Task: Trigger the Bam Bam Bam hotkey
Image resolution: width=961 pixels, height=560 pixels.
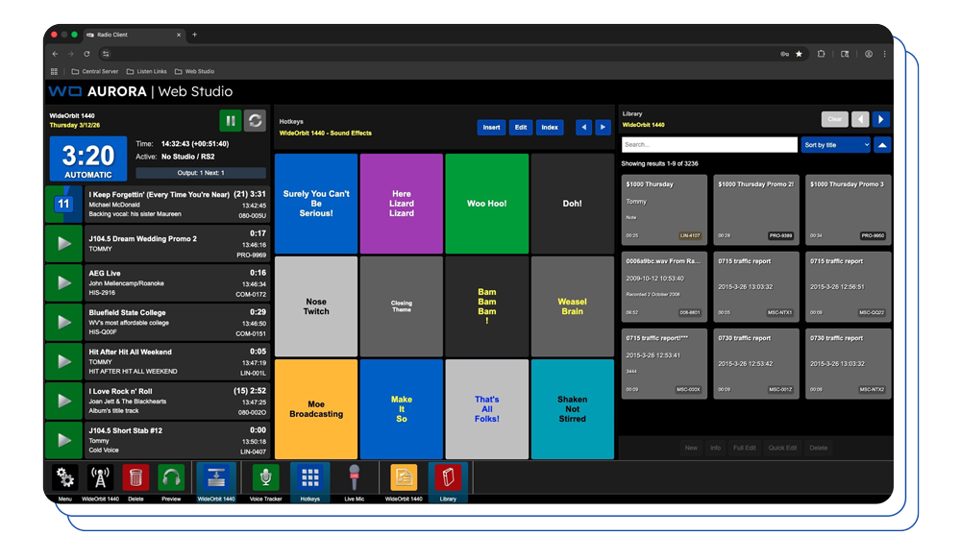Action: (x=486, y=306)
